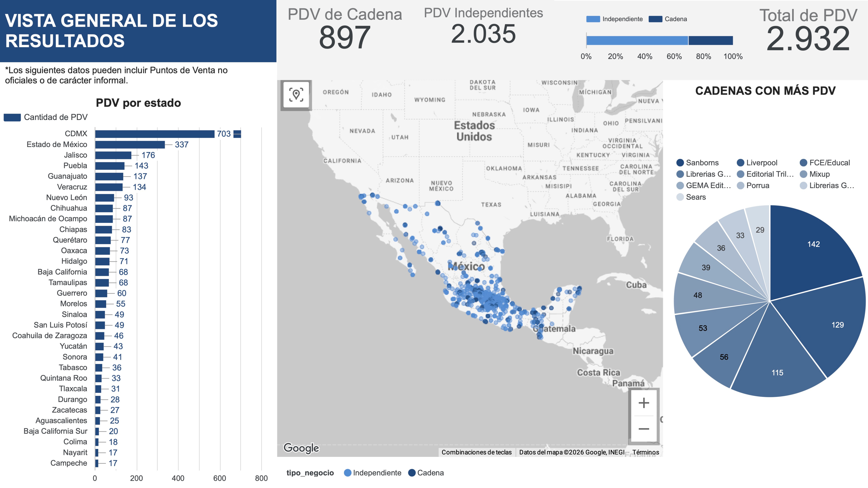Image resolution: width=868 pixels, height=488 pixels.
Task: Toggle Sanborns legend item in pie chart
Action: [x=697, y=163]
